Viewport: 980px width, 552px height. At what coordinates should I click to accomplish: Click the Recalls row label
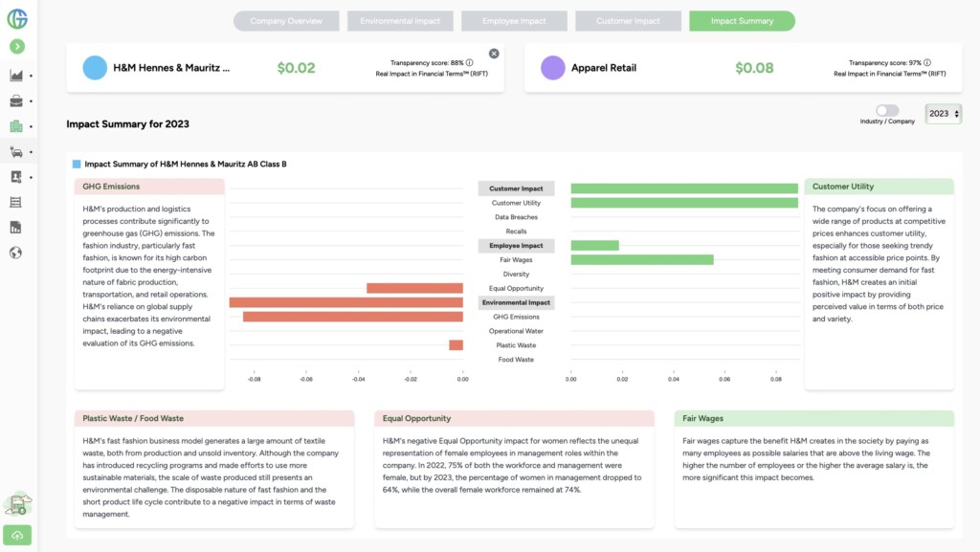tap(516, 232)
